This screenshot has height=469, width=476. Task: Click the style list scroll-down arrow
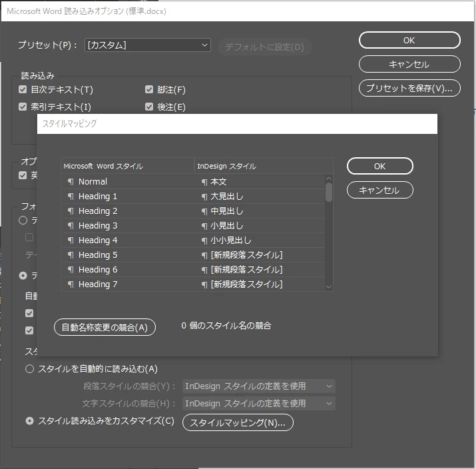[328, 286]
